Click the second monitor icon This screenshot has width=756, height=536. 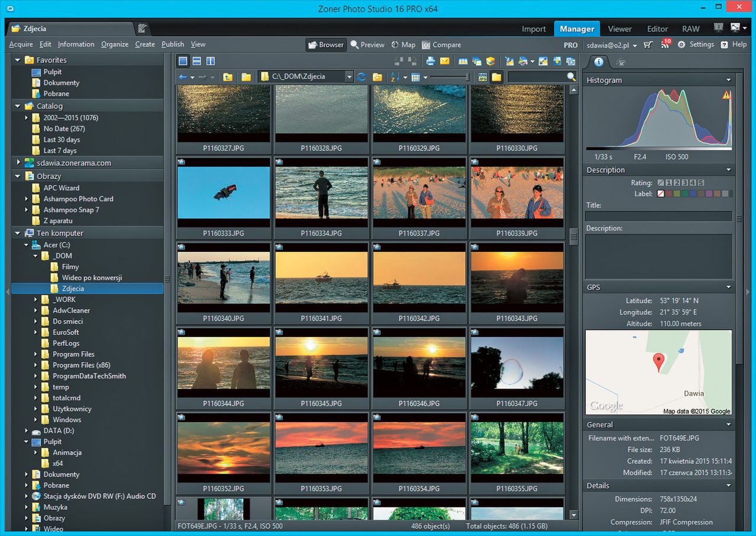pos(718,28)
